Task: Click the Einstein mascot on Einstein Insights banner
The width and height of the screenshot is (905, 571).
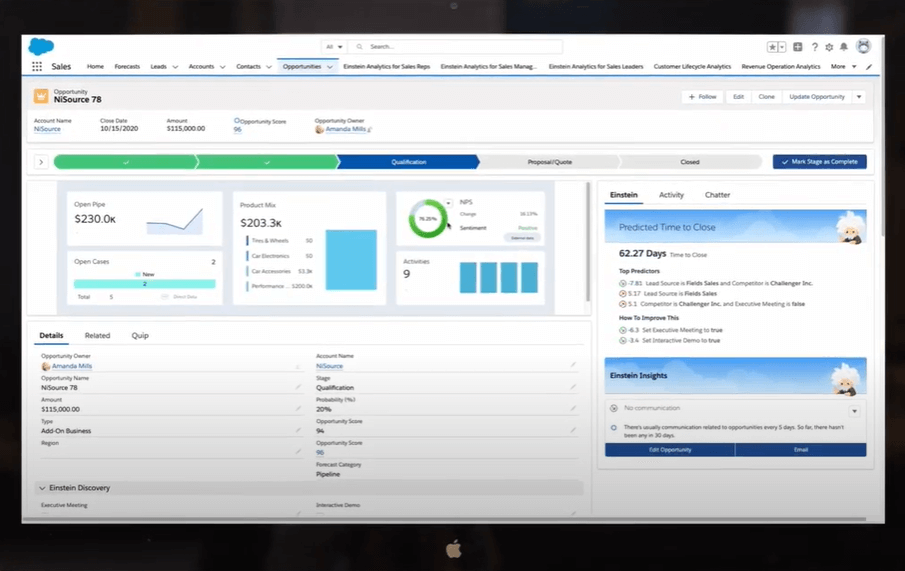Action: click(846, 379)
